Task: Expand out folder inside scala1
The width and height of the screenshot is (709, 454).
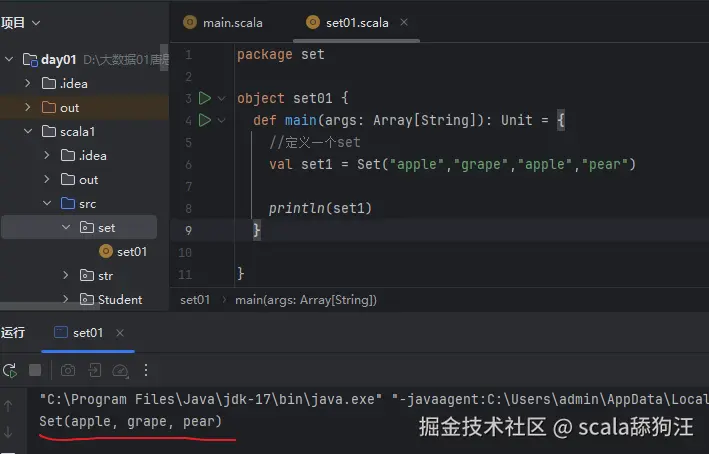Action: [x=47, y=180]
